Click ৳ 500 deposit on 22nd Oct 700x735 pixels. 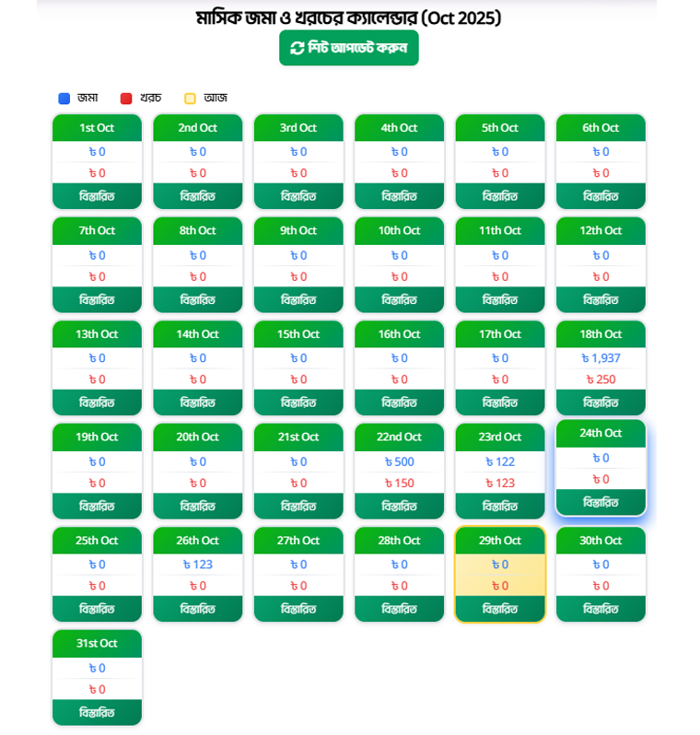point(399,461)
